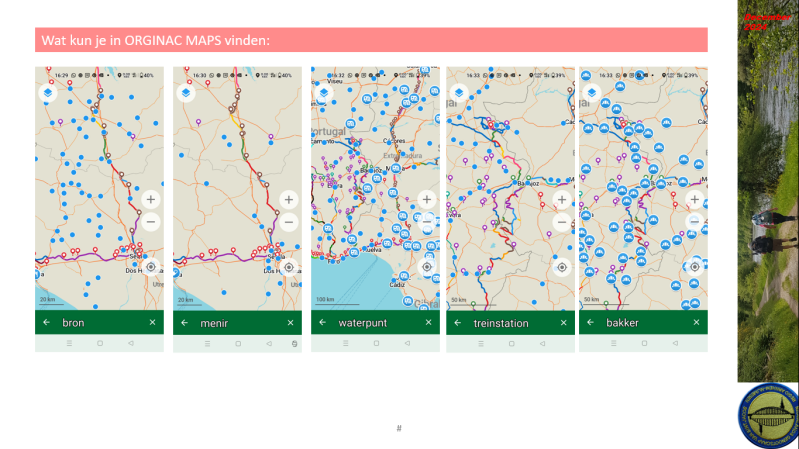Screen dimensions: 799x449
Task: Clear the bron search with X
Action: pyautogui.click(x=152, y=323)
